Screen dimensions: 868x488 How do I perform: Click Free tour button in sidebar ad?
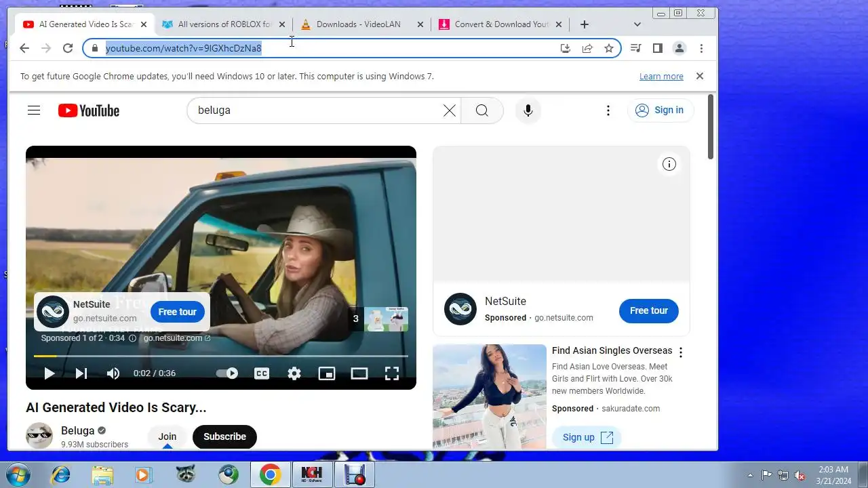click(x=649, y=310)
